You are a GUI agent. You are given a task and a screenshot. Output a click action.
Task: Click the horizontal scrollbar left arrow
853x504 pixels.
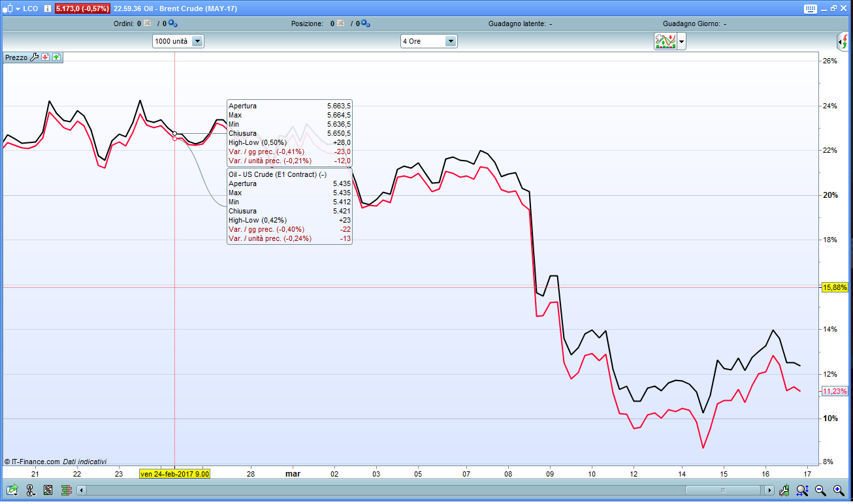[82, 490]
